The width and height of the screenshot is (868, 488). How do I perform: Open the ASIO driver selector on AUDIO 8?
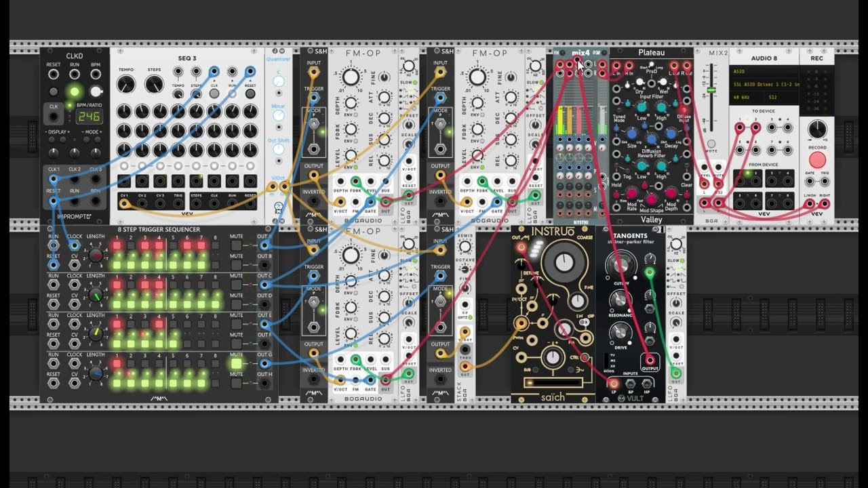point(764,72)
